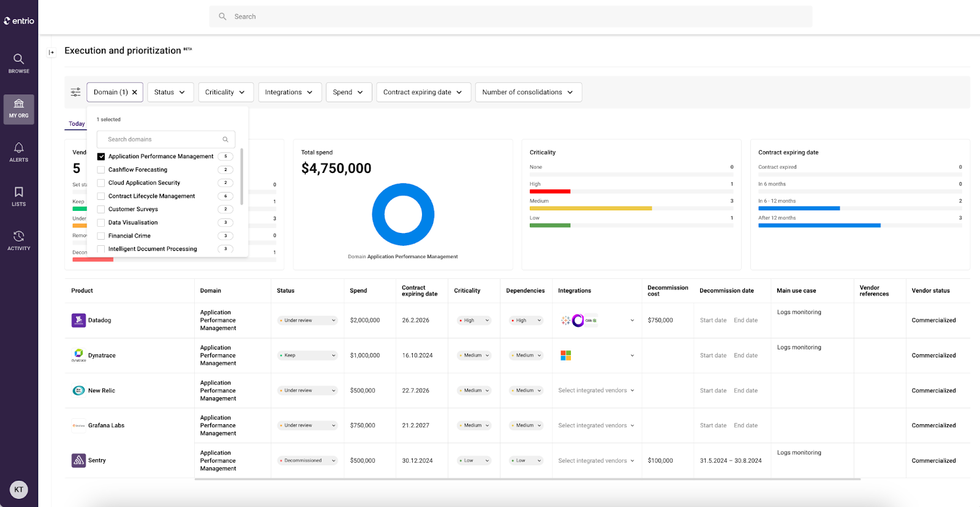
Task: Select integrated vendors for New Relic
Action: 597,391
